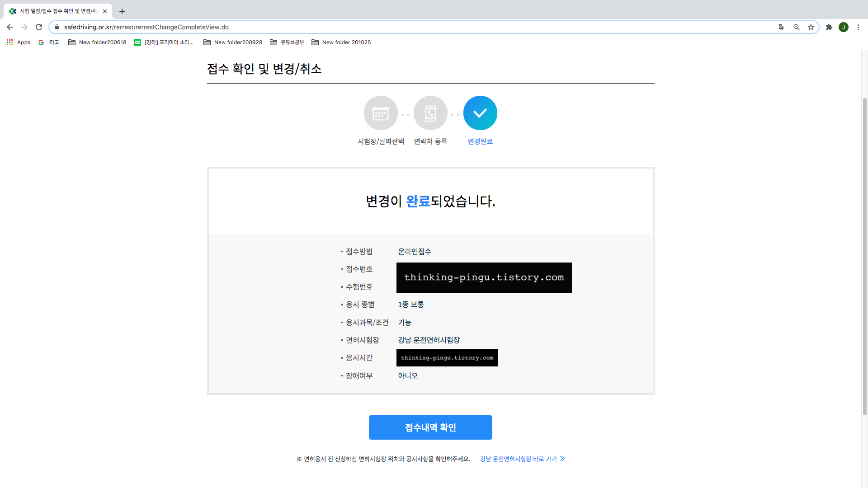Reload the page with refresh icon
Screen dimensions: 868x488
click(39, 27)
